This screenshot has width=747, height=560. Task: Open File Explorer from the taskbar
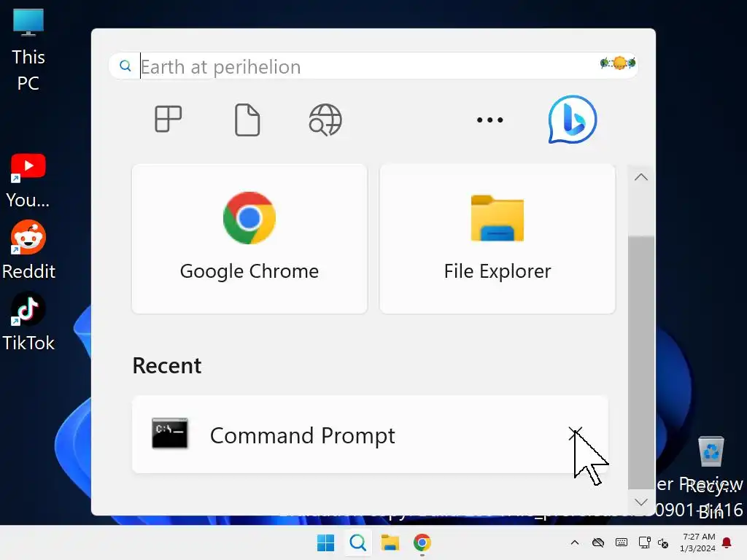point(390,542)
